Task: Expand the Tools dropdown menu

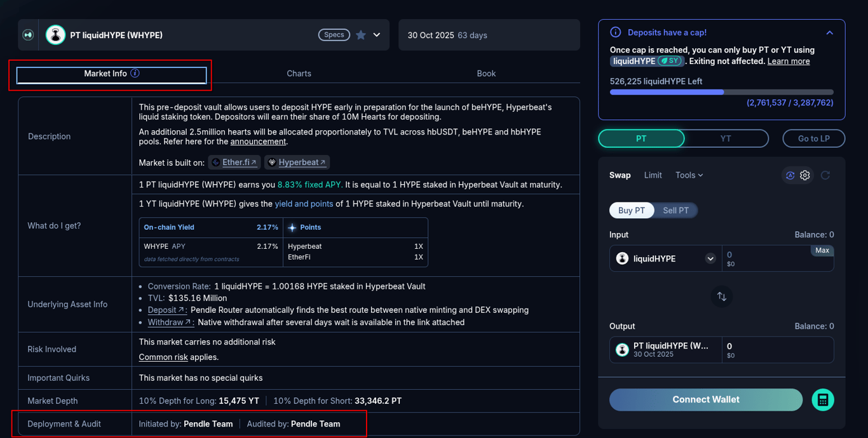Action: pos(689,175)
